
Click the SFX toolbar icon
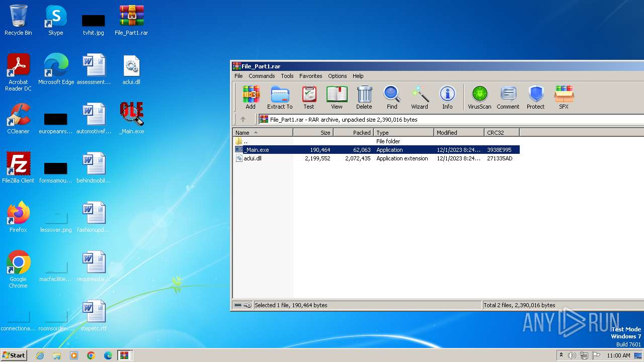coord(563,98)
